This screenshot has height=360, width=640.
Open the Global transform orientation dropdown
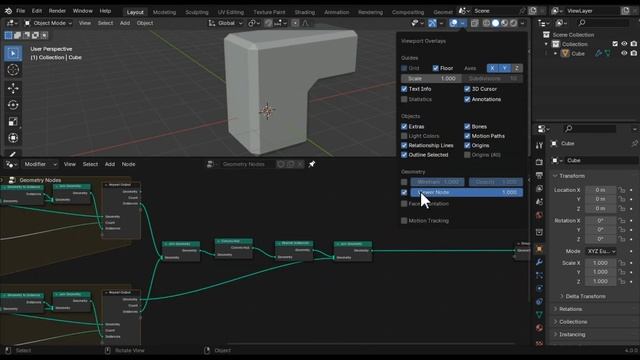[x=225, y=23]
